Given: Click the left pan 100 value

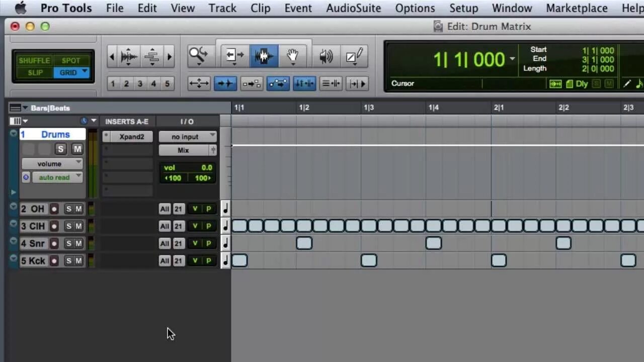Looking at the screenshot, I should click(x=174, y=178).
